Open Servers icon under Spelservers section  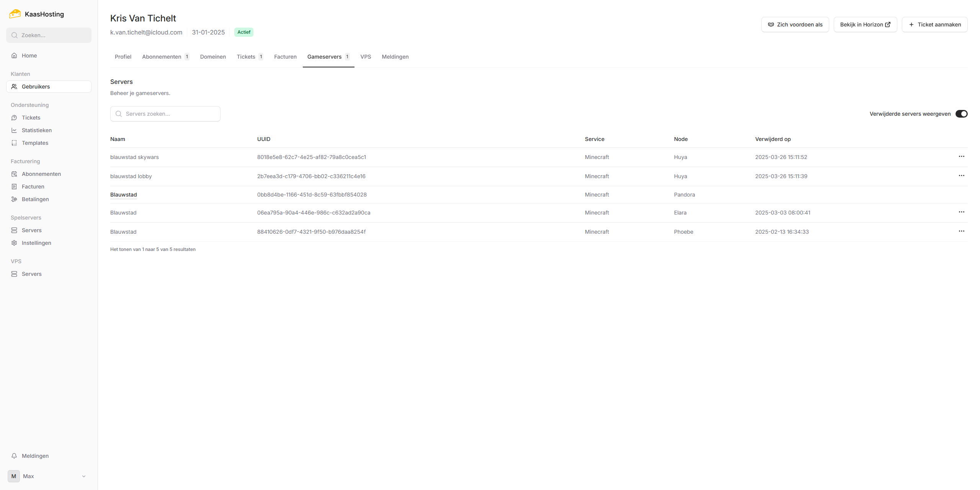(x=14, y=230)
